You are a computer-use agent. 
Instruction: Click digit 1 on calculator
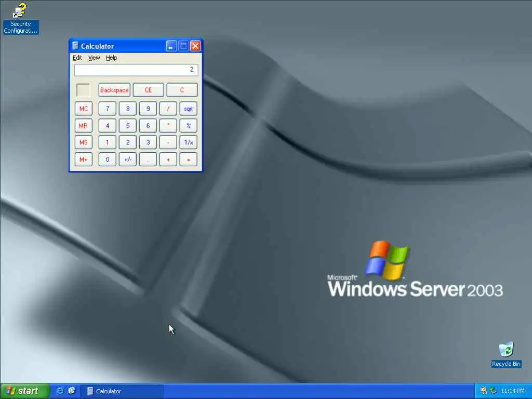(108, 142)
